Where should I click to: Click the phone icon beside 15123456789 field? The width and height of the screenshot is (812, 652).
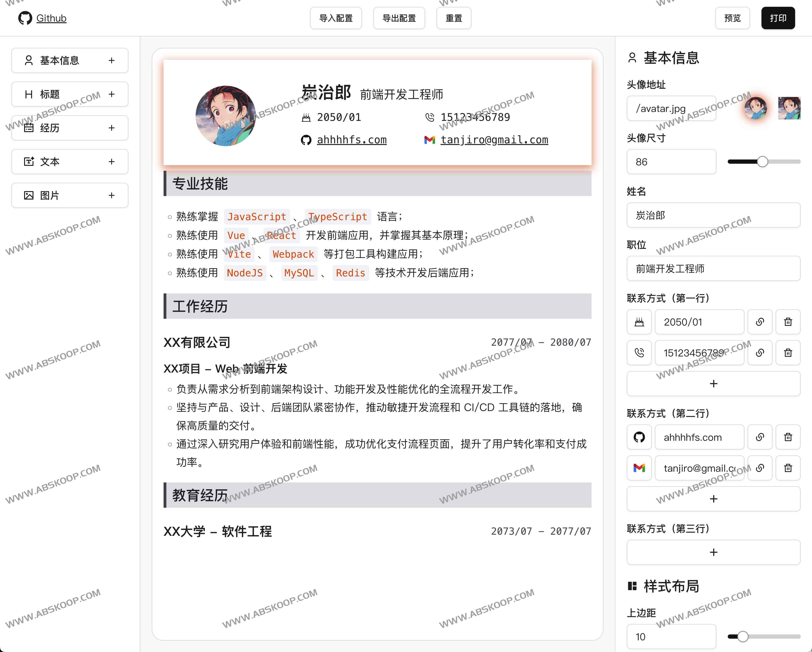[639, 353]
